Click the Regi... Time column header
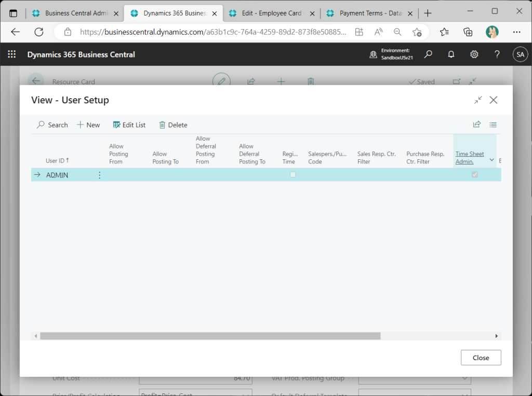 [x=290, y=158]
